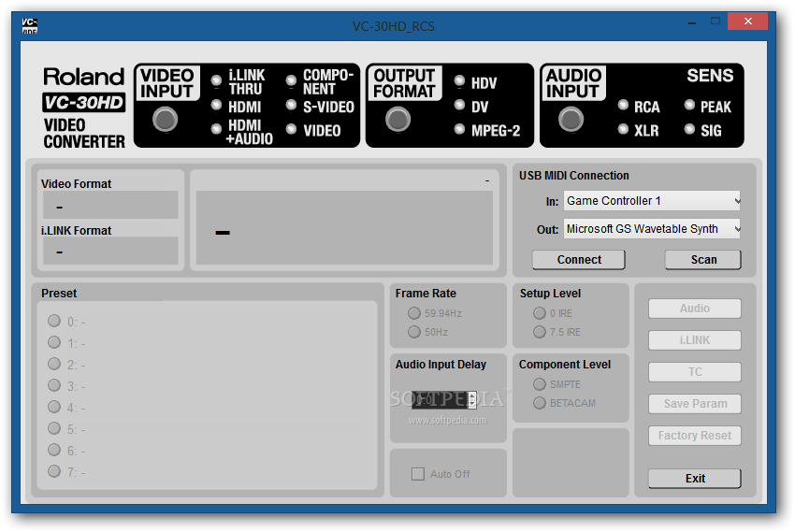Select Preset 4 radio button

coord(54,407)
